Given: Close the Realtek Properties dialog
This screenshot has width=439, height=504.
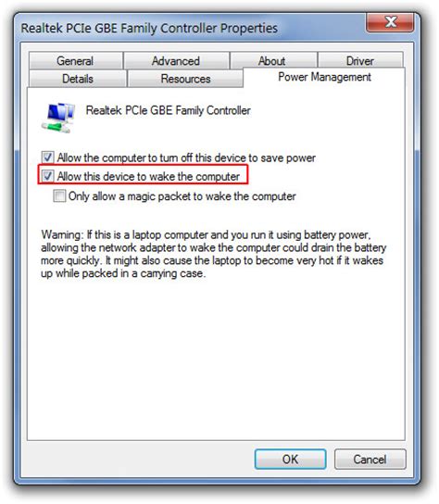Looking at the screenshot, I should pos(390,22).
